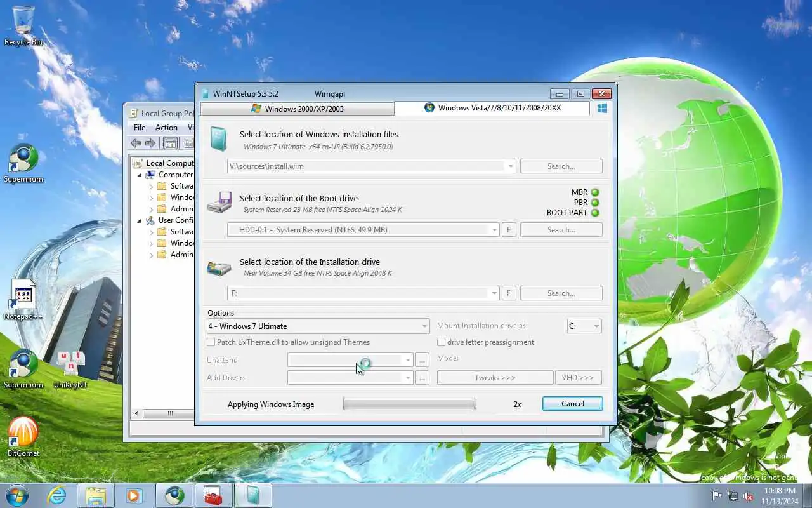The image size is (812, 508).
Task: Open Installation drive F: dropdown
Action: pos(494,293)
